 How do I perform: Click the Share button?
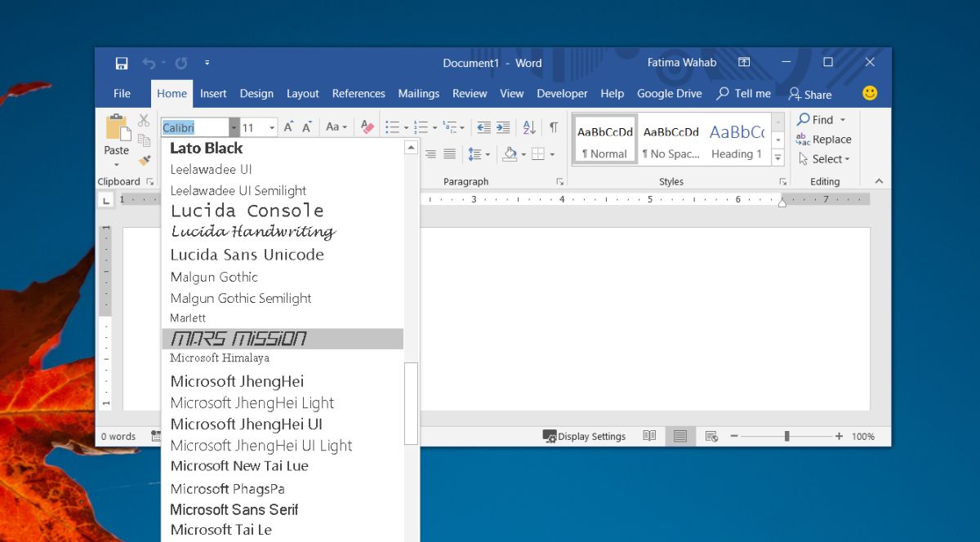pos(810,94)
